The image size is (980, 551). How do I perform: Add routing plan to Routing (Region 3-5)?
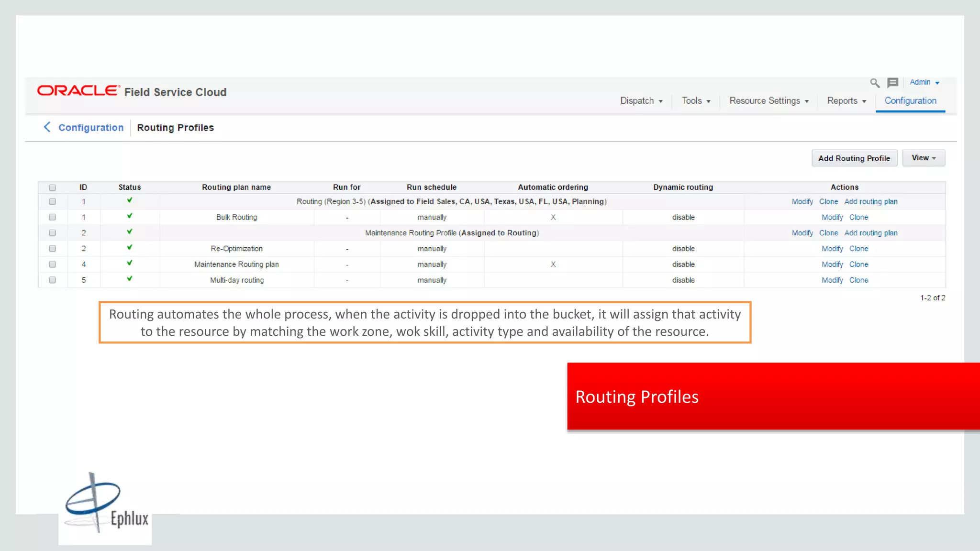871,202
